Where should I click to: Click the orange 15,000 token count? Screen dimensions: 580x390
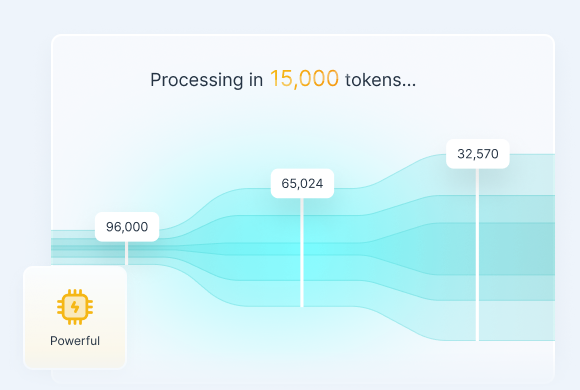(x=304, y=79)
